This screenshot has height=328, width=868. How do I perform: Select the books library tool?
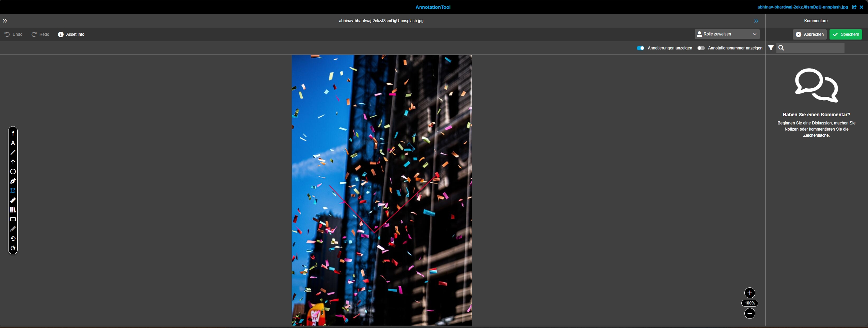point(13,210)
